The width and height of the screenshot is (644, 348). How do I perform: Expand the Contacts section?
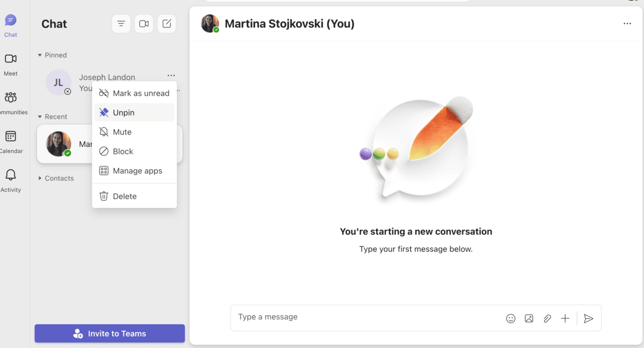(40, 178)
